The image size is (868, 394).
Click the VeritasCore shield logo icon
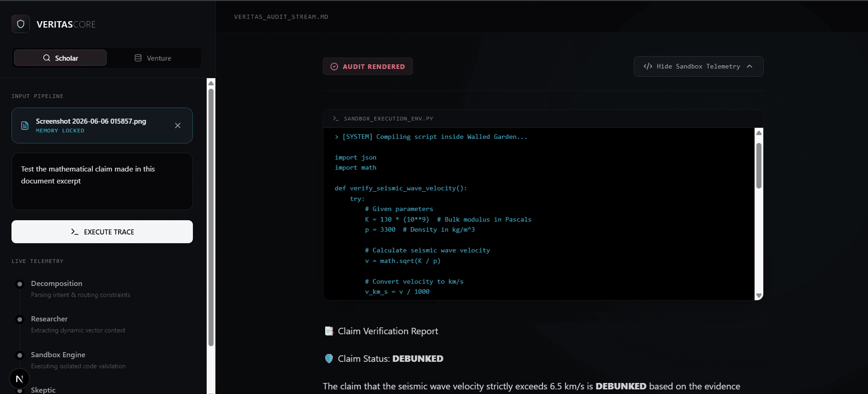(21, 24)
